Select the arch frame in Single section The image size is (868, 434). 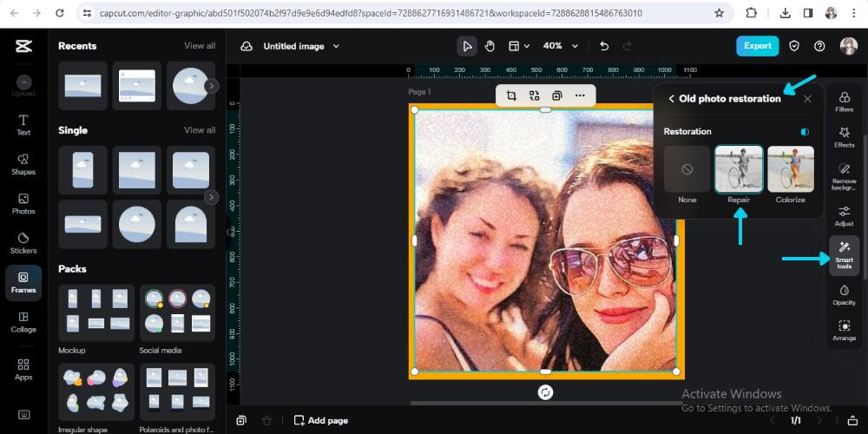coord(190,224)
